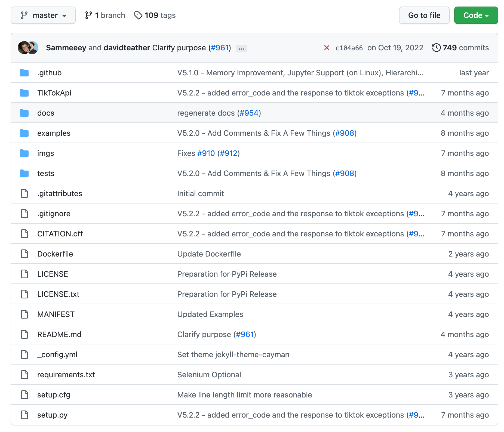Open the README.md file
Viewport: 504px width, 432px height.
point(59,334)
